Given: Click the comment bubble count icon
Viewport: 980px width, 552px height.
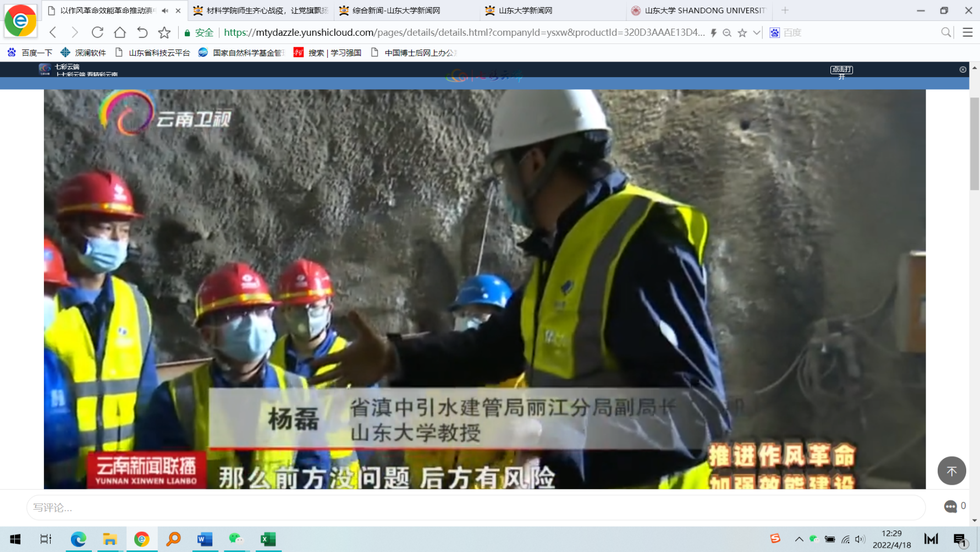Looking at the screenshot, I should coord(951,507).
